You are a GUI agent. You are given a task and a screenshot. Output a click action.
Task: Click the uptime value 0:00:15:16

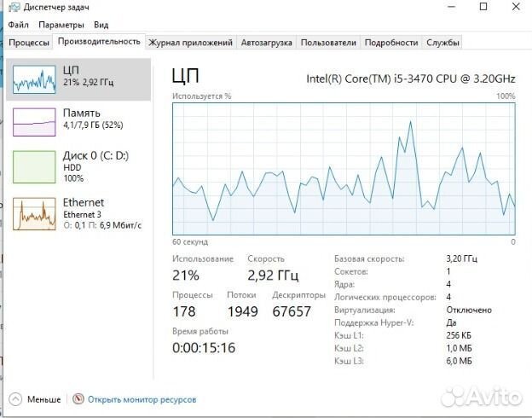(204, 348)
